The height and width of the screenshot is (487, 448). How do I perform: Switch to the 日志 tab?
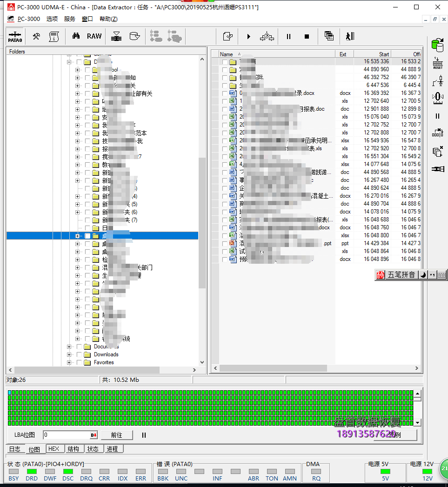click(x=14, y=449)
